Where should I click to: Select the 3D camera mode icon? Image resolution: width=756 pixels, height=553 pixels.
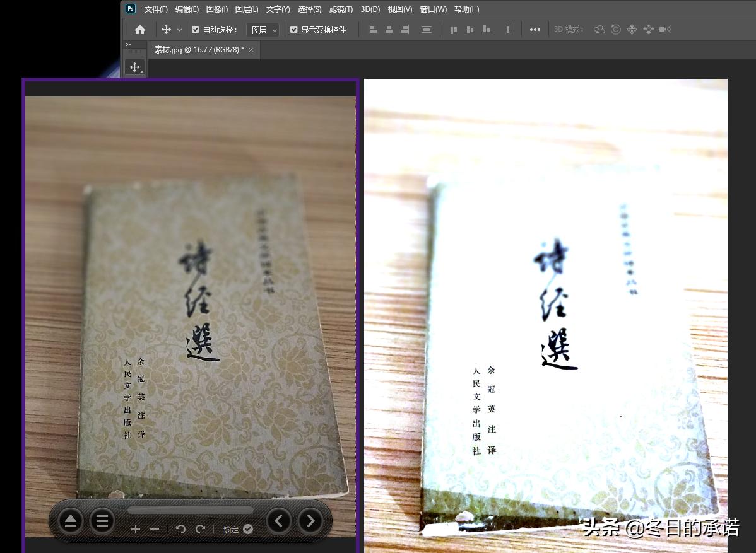[664, 29]
